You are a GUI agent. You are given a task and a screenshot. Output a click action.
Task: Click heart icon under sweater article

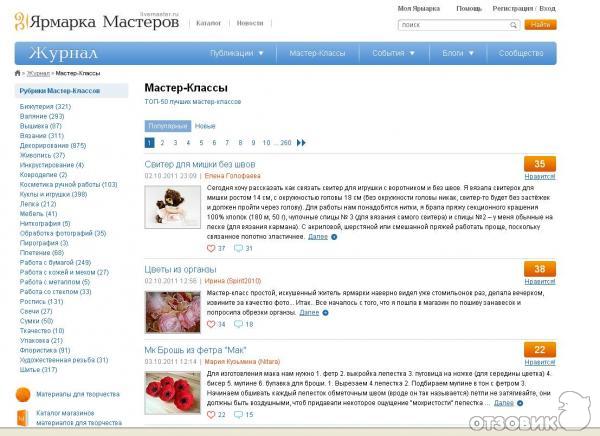pyautogui.click(x=211, y=248)
